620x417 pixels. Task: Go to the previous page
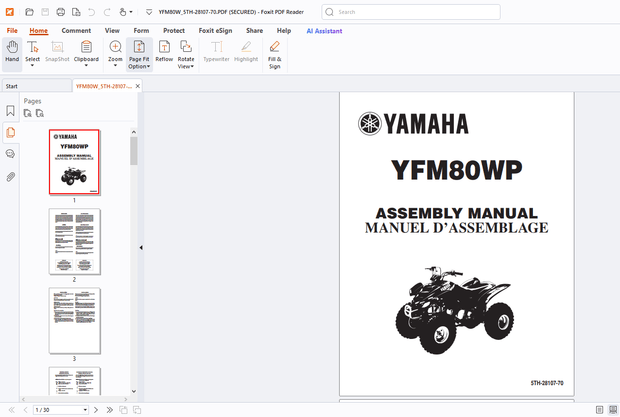[25, 410]
